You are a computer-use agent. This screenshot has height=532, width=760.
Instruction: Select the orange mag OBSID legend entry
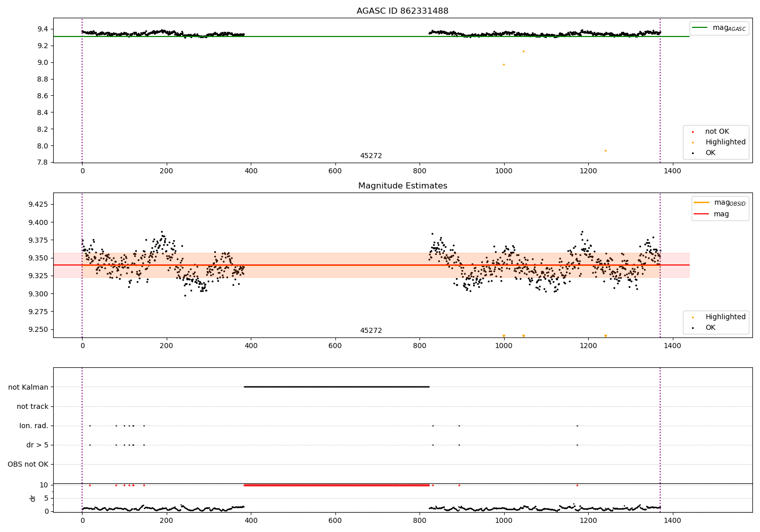pyautogui.click(x=719, y=203)
